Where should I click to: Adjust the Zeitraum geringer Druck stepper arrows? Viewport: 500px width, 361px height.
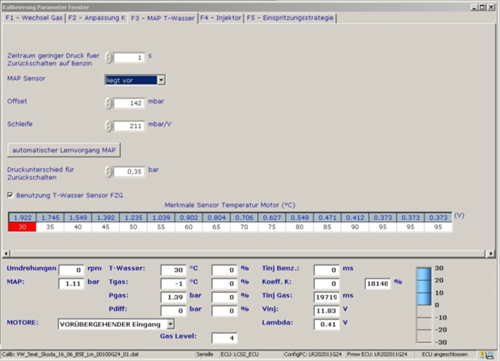click(x=108, y=58)
